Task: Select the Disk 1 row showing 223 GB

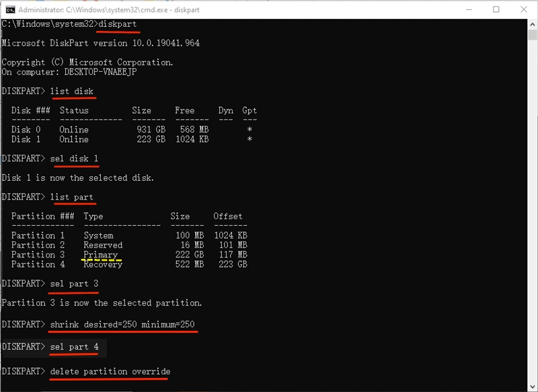Action: [x=133, y=139]
